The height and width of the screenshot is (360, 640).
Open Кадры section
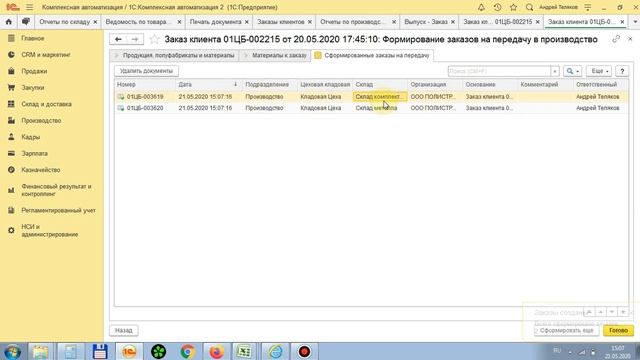click(31, 137)
